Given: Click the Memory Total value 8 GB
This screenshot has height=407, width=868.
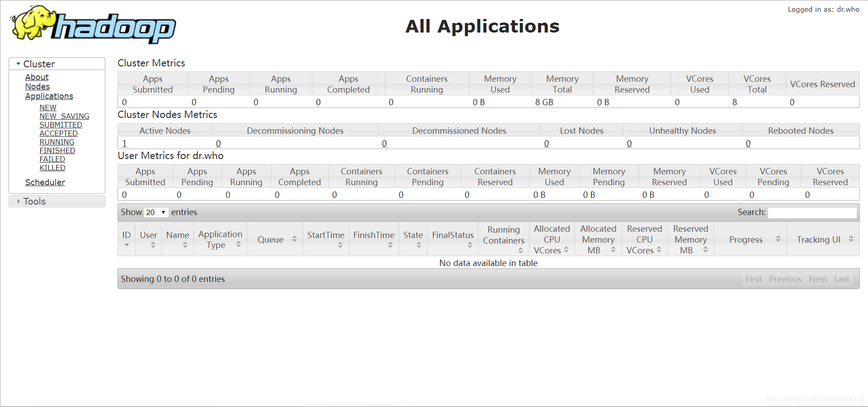Looking at the screenshot, I should (x=544, y=102).
